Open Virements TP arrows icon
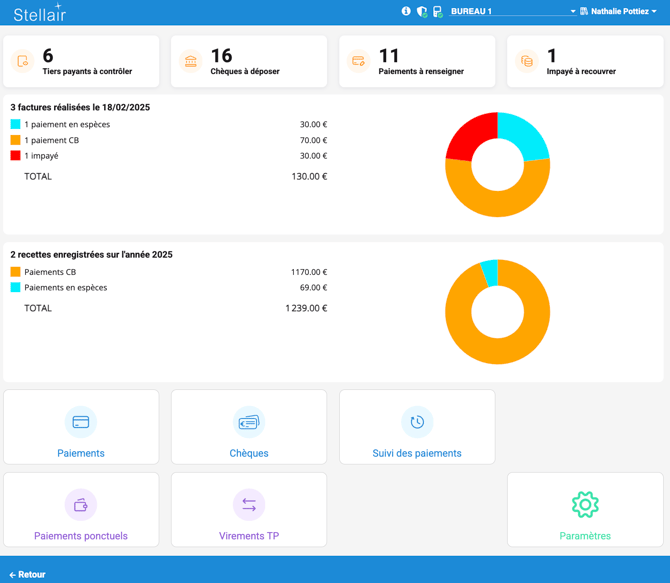Image resolution: width=670 pixels, height=583 pixels. point(249,505)
